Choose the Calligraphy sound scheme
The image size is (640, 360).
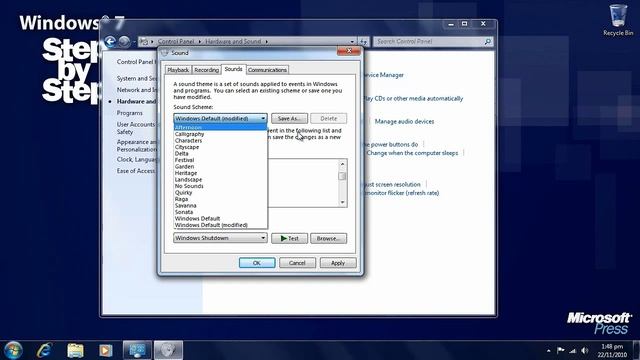pos(220,134)
